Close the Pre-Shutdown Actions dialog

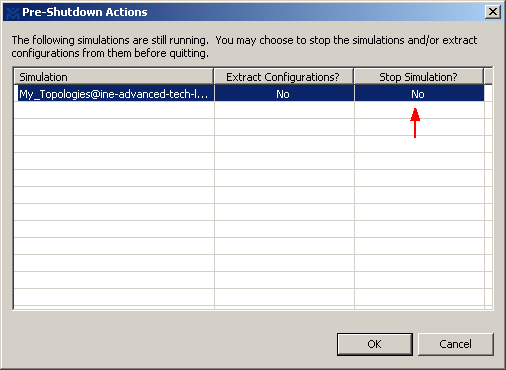pyautogui.click(x=493, y=12)
